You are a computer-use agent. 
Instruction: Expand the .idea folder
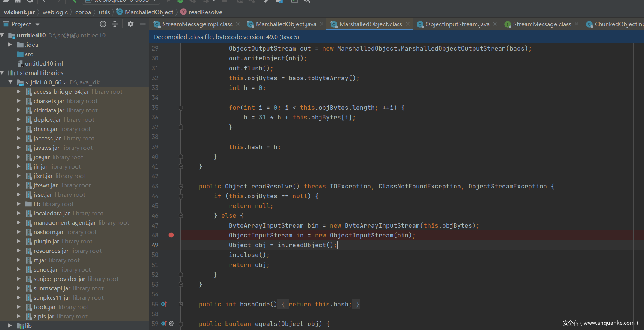(x=10, y=45)
